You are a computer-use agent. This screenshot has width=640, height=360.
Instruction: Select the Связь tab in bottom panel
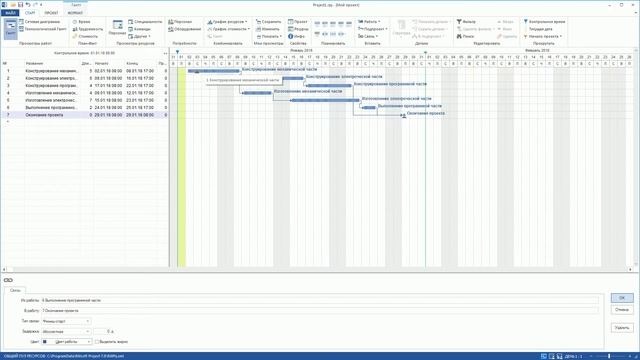(15, 290)
